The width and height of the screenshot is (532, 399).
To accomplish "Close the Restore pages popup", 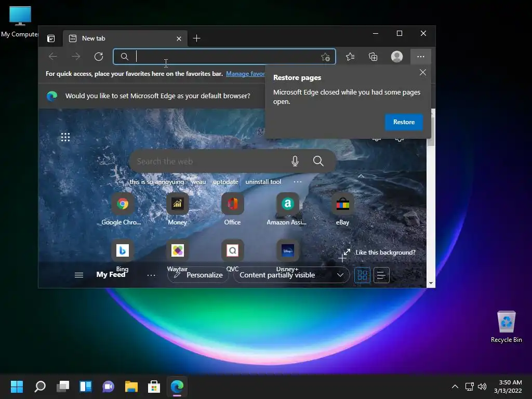I will (423, 72).
